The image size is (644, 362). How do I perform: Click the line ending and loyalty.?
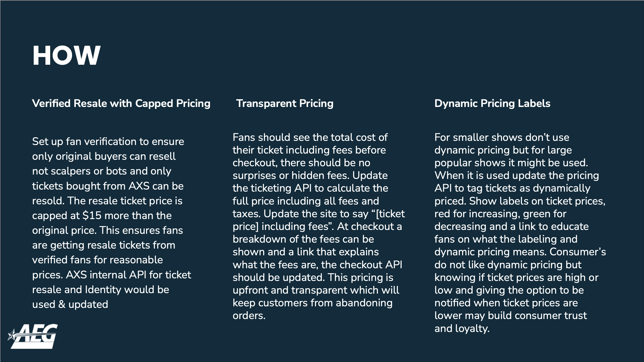coord(462,328)
